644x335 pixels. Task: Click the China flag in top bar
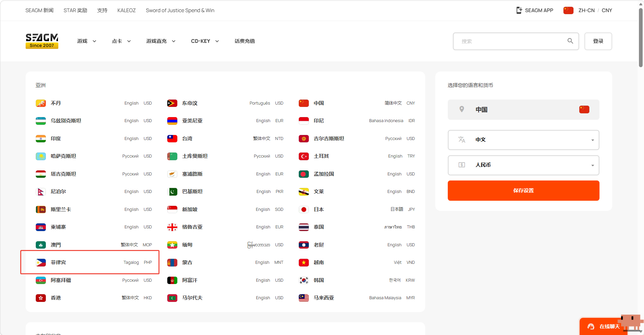pos(568,10)
